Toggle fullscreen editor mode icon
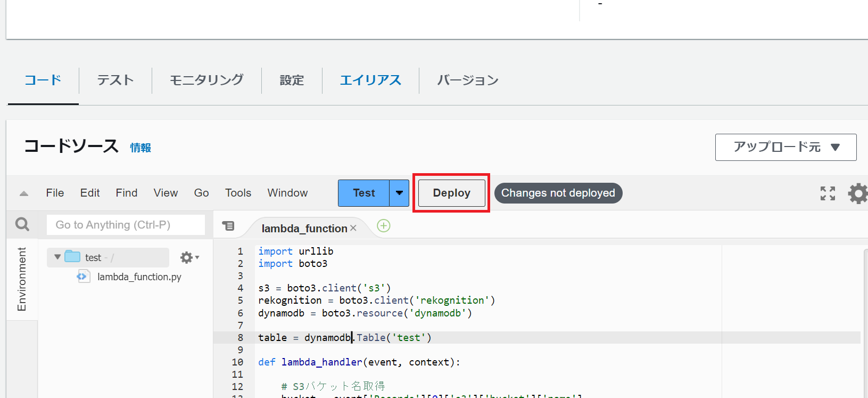Image resolution: width=868 pixels, height=398 pixels. click(x=828, y=193)
